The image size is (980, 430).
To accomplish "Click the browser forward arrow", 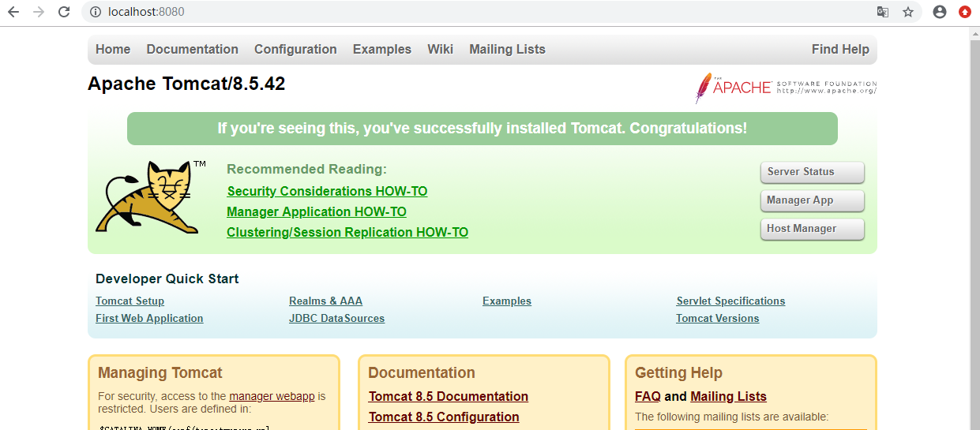I will tap(39, 12).
